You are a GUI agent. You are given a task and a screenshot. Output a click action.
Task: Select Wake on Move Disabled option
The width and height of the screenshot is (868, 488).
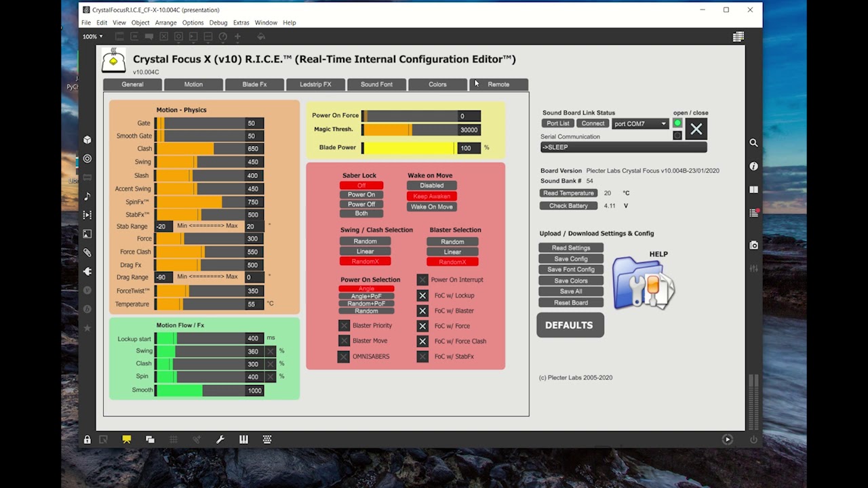[432, 185]
